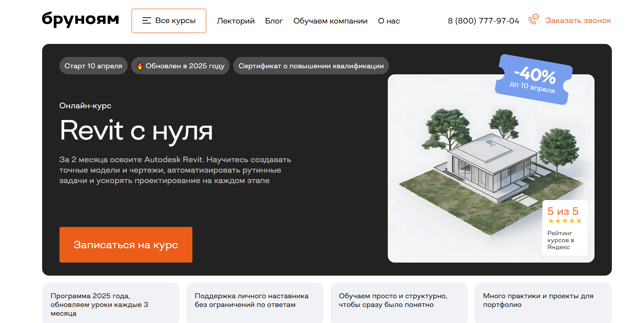
Task: Call the number 8 (800) 777-97-04
Action: (484, 20)
